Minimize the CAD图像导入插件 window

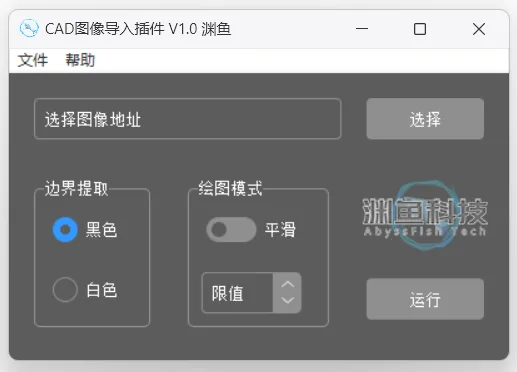(x=362, y=29)
